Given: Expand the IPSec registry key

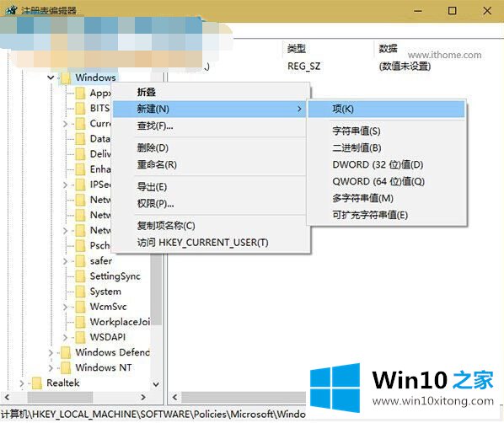Looking at the screenshot, I should (65, 185).
